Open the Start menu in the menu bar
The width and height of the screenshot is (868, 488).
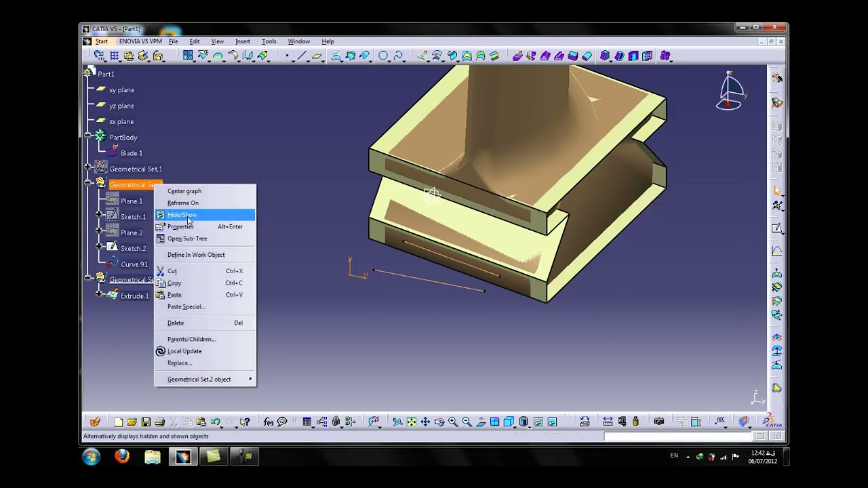101,41
